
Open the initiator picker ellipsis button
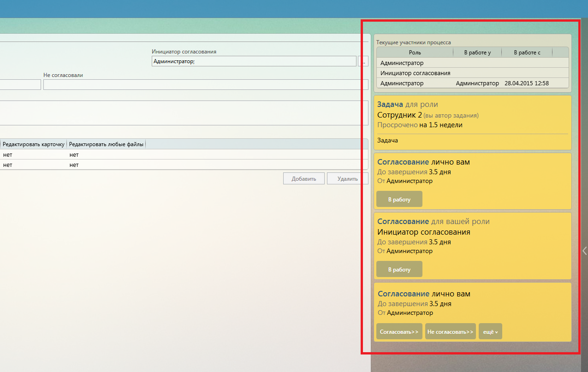click(363, 61)
